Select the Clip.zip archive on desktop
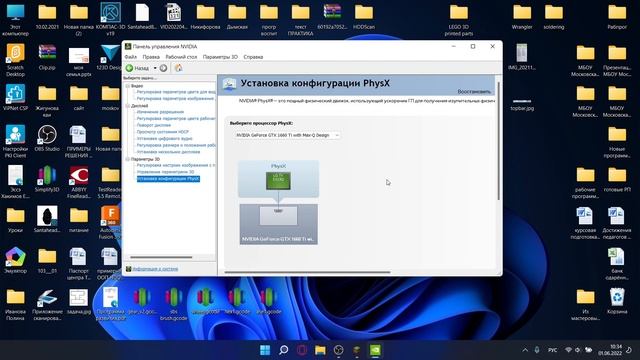 pyautogui.click(x=47, y=58)
